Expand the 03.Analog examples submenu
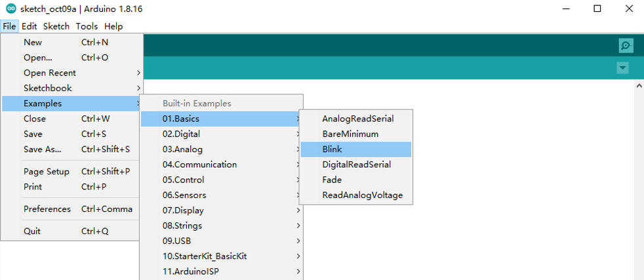The height and width of the screenshot is (280, 644). (222, 149)
